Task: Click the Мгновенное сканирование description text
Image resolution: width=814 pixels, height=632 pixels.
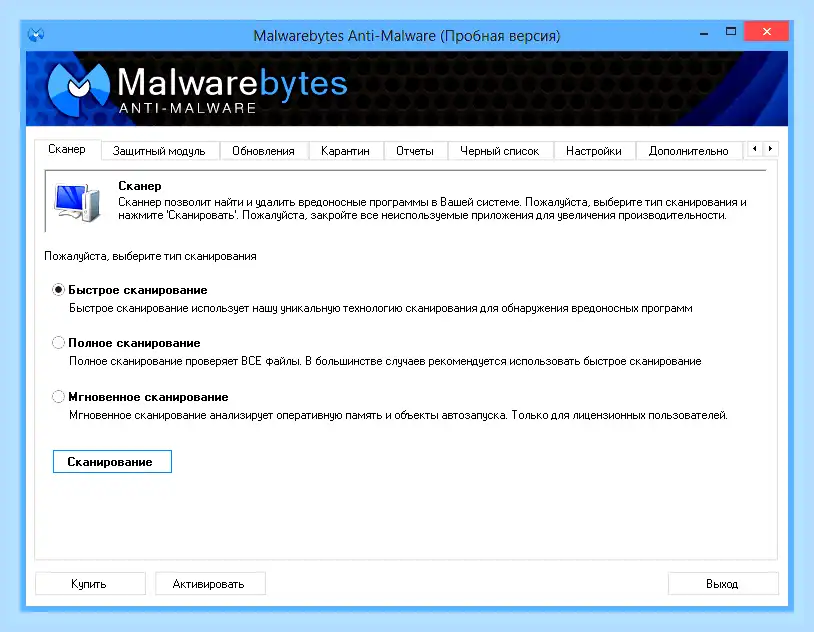Action: [398, 415]
